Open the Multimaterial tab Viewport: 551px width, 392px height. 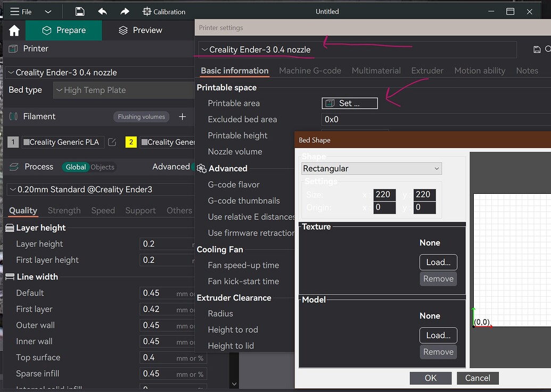[376, 71]
